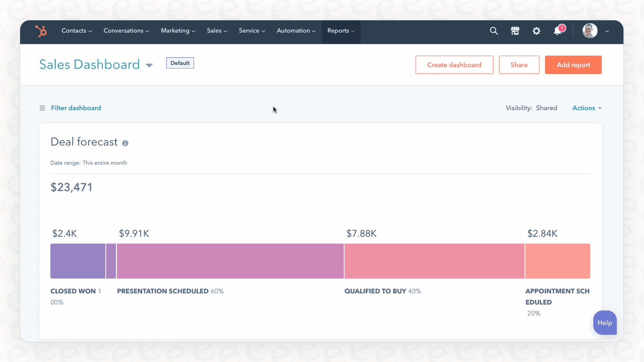Click the Default dashboard badge
This screenshot has height=362, width=644.
click(180, 62)
